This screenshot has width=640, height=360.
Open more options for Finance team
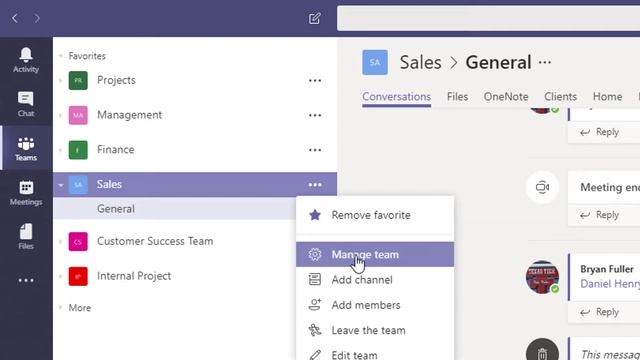click(315, 150)
